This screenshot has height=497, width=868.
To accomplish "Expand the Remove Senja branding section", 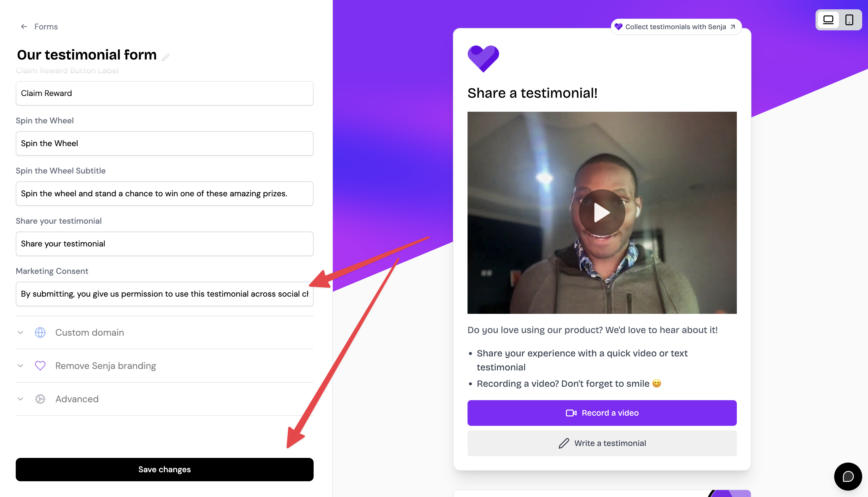I will click(164, 365).
